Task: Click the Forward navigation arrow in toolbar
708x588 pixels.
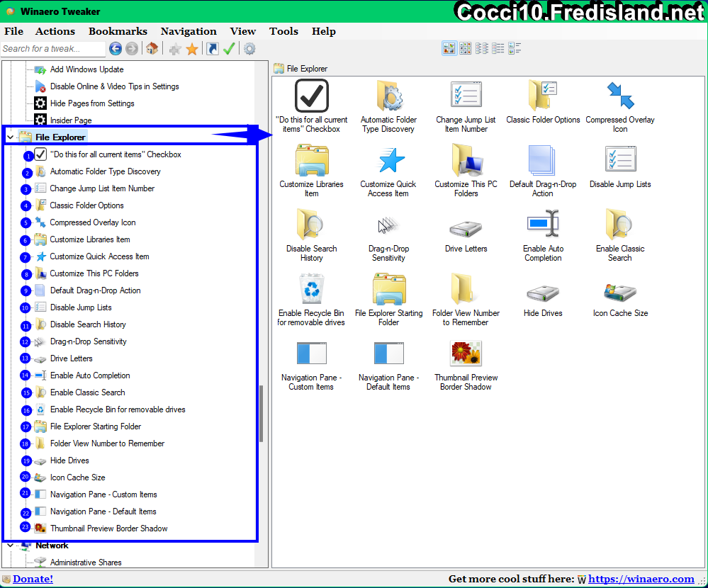Action: (132, 49)
